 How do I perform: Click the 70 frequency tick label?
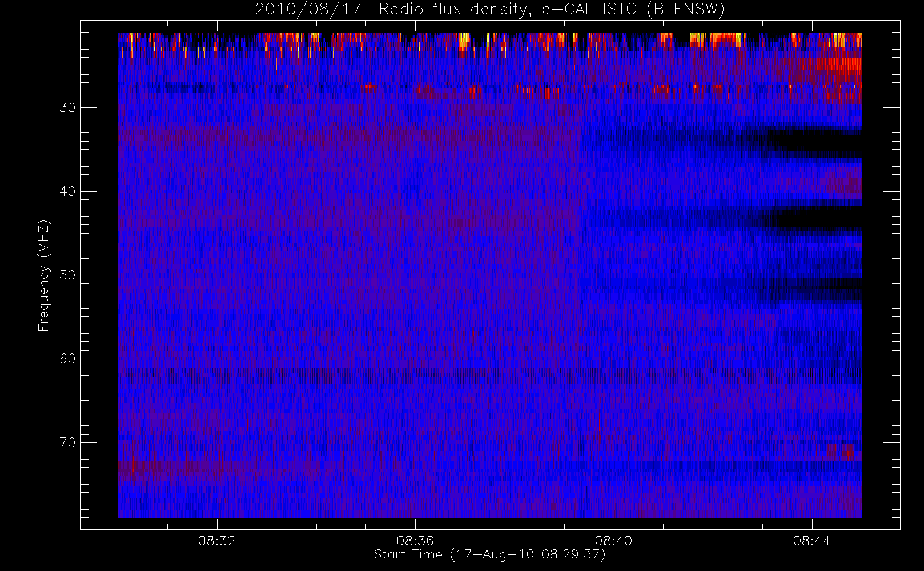click(67, 443)
